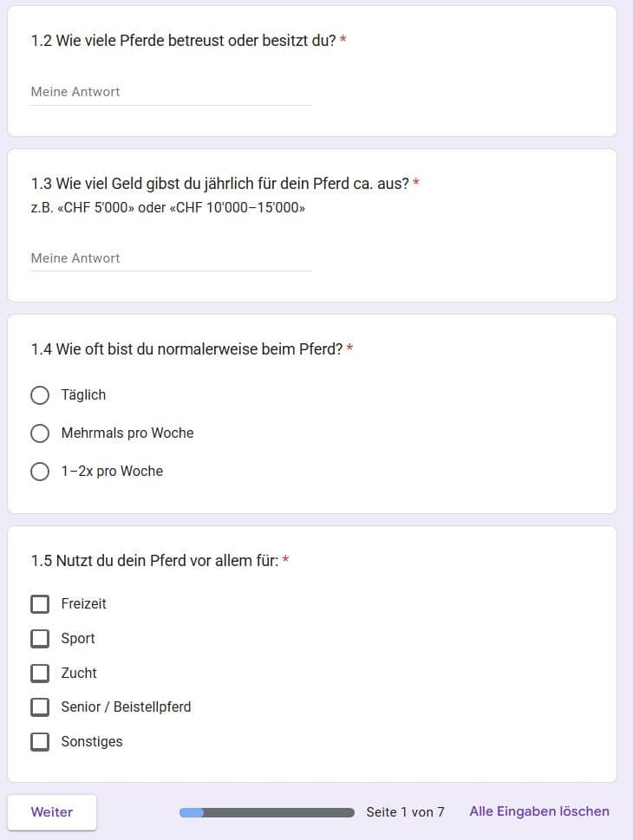
Task: Enable the Zucht checkbox
Action: click(x=40, y=673)
